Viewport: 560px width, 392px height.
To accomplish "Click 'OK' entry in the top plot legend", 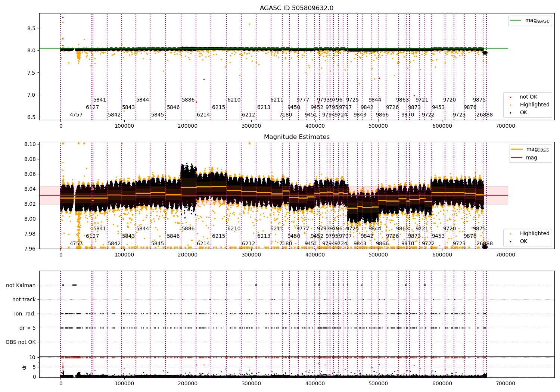I will pyautogui.click(x=523, y=113).
